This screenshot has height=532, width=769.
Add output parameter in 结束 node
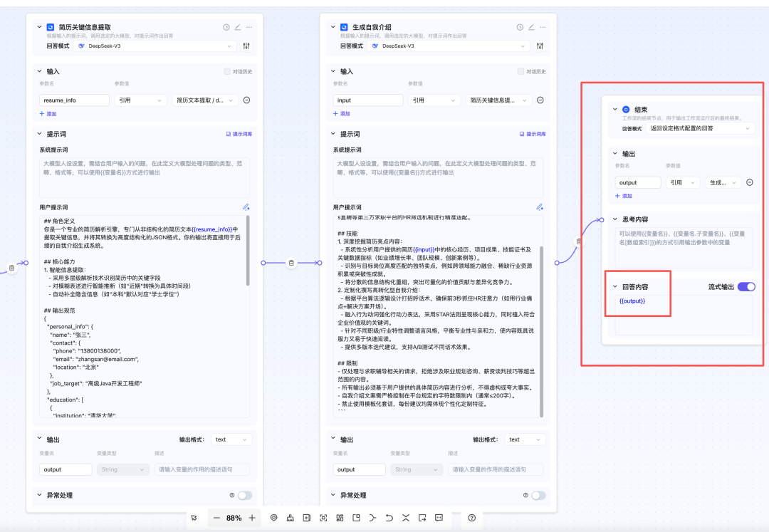coord(624,196)
